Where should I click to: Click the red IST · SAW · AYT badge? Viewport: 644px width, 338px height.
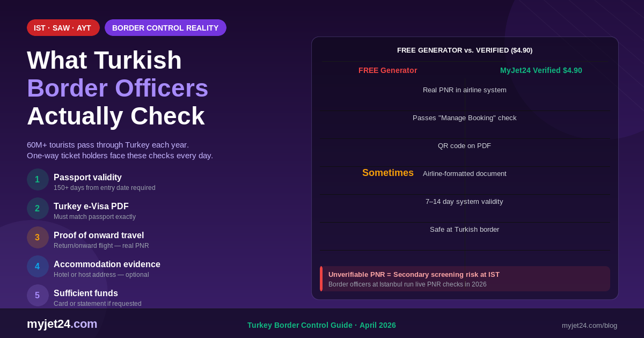click(x=63, y=28)
